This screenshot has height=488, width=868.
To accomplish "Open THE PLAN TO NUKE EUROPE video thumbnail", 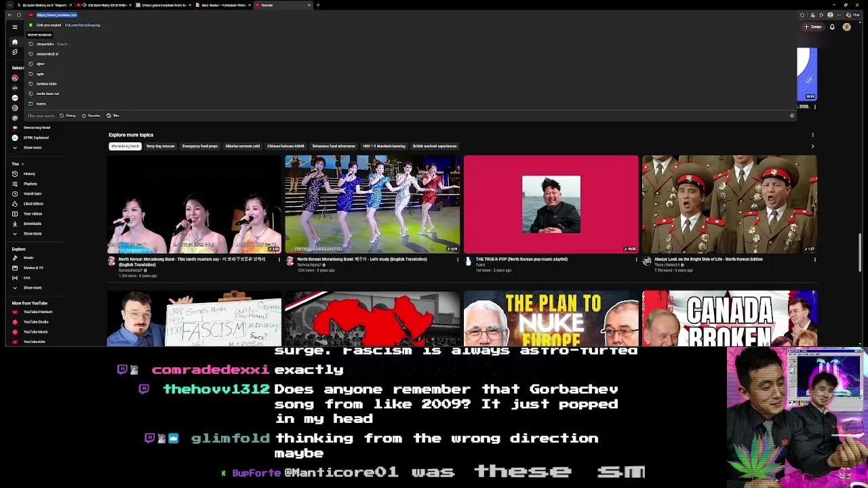I will pos(551,319).
